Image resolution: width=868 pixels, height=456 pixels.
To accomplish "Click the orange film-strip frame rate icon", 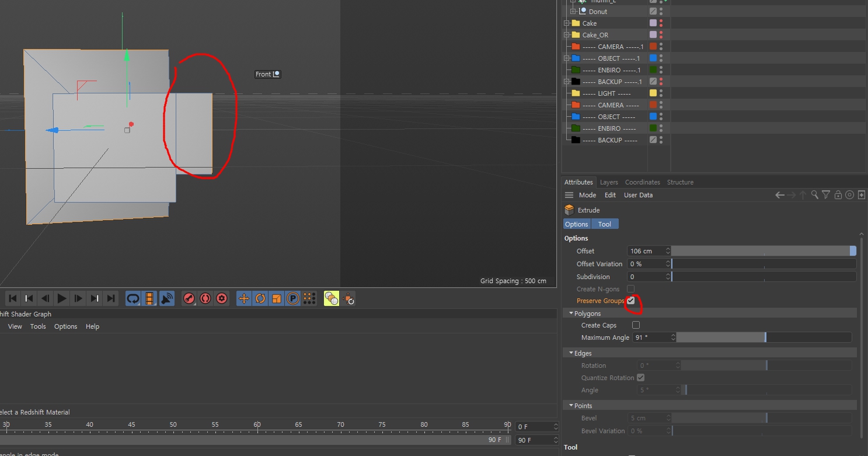I will [x=150, y=299].
